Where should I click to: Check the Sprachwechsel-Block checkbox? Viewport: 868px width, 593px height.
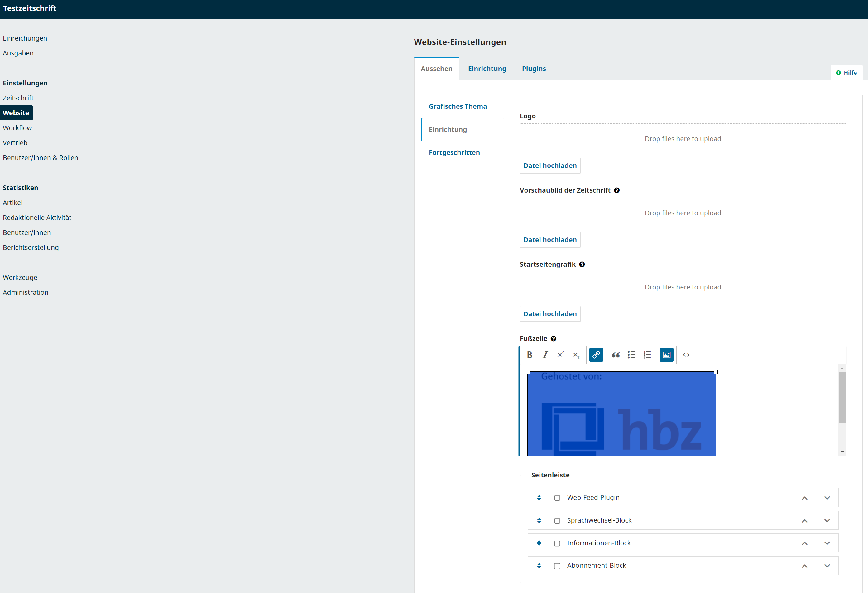tap(557, 521)
